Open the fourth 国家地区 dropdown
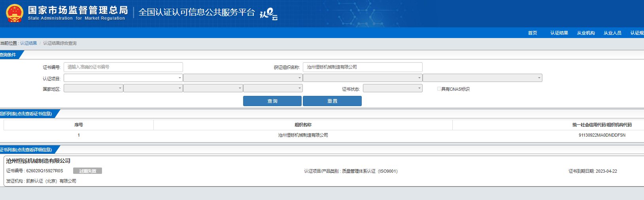Viewport: 644px width, 200px height. pos(273,88)
